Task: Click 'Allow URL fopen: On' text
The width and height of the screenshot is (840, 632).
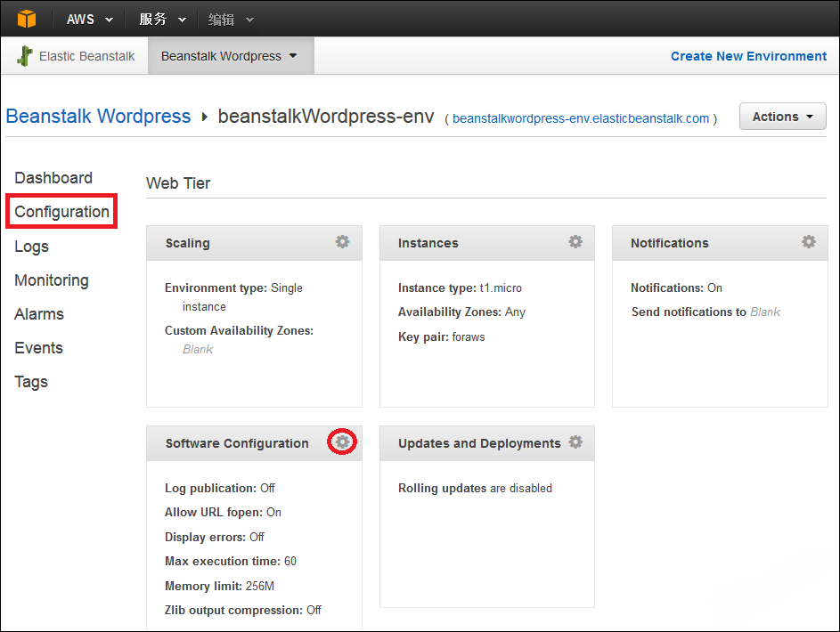Action: (x=223, y=512)
